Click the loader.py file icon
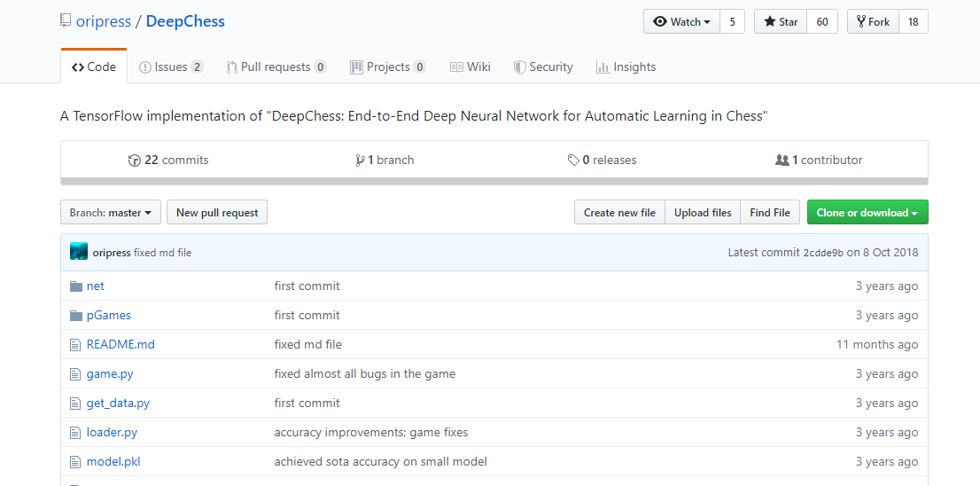 click(75, 432)
